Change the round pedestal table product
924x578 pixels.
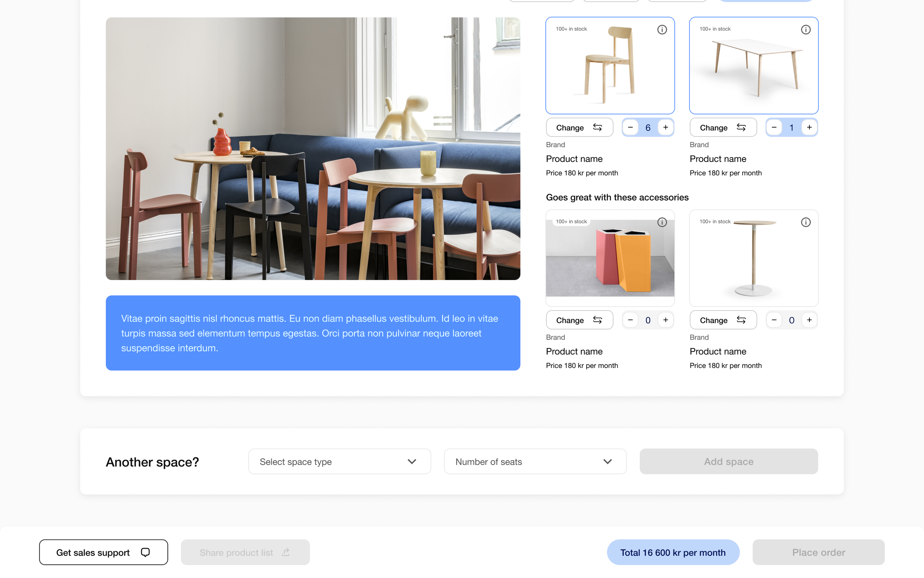[x=723, y=320]
